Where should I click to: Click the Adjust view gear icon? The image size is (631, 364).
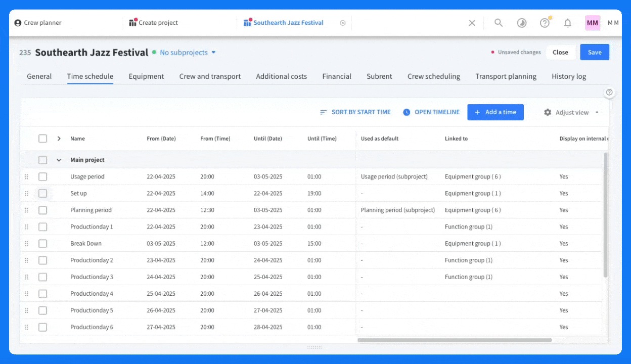coord(548,112)
